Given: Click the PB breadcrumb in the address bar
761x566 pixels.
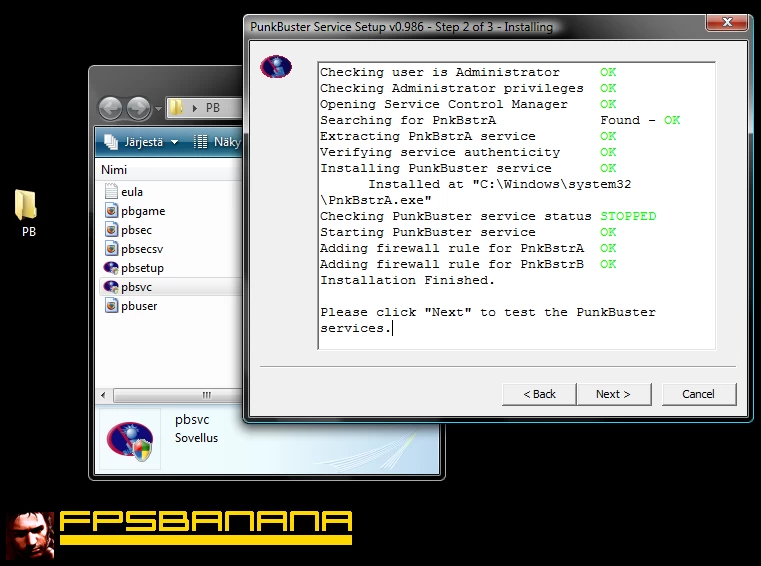Looking at the screenshot, I should (x=213, y=108).
